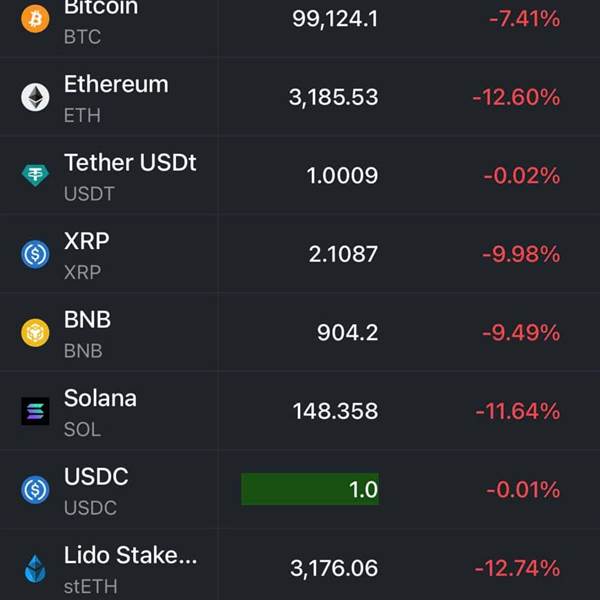This screenshot has width=600, height=600.
Task: Tap BNB's -9.49% change value
Action: [521, 332]
